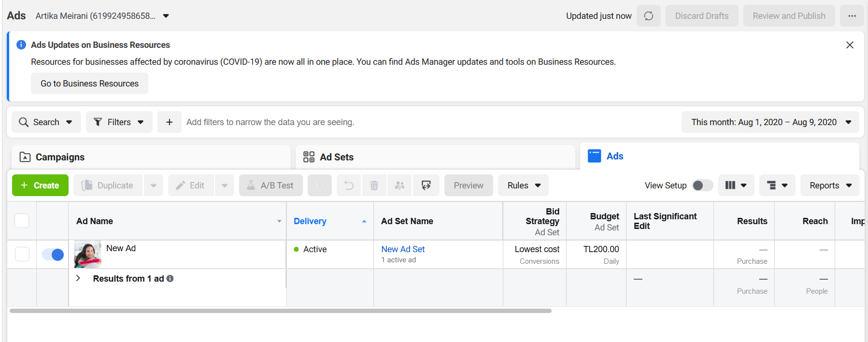Image resolution: width=868 pixels, height=342 pixels.
Task: Click the people audience icon in toolbar
Action: 399,185
